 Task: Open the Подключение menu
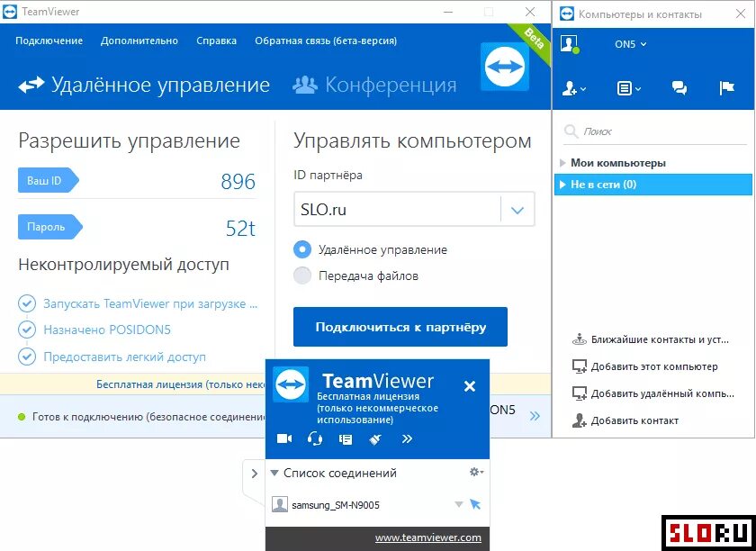tap(49, 41)
